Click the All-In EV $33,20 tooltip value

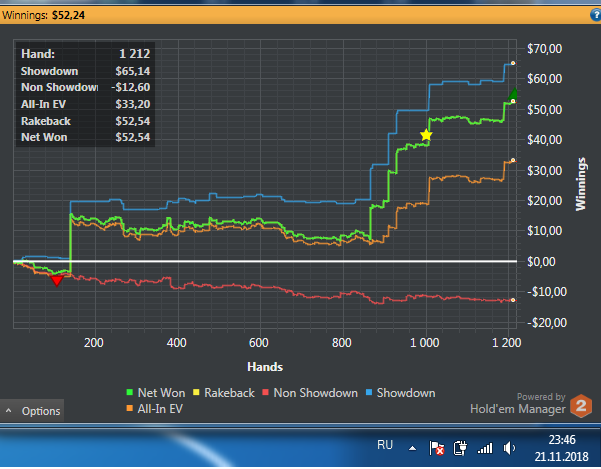click(x=133, y=104)
